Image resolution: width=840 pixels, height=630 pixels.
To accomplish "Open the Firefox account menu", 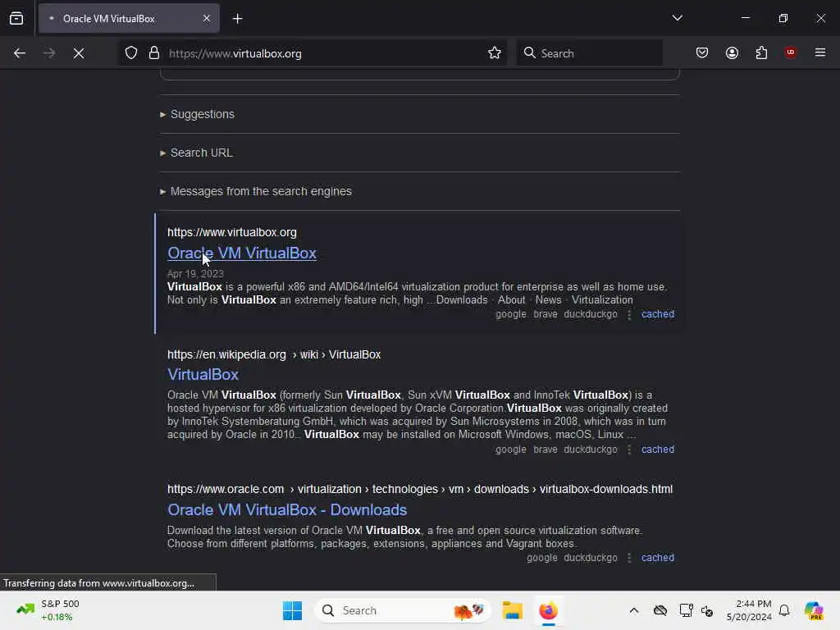I will click(x=732, y=53).
